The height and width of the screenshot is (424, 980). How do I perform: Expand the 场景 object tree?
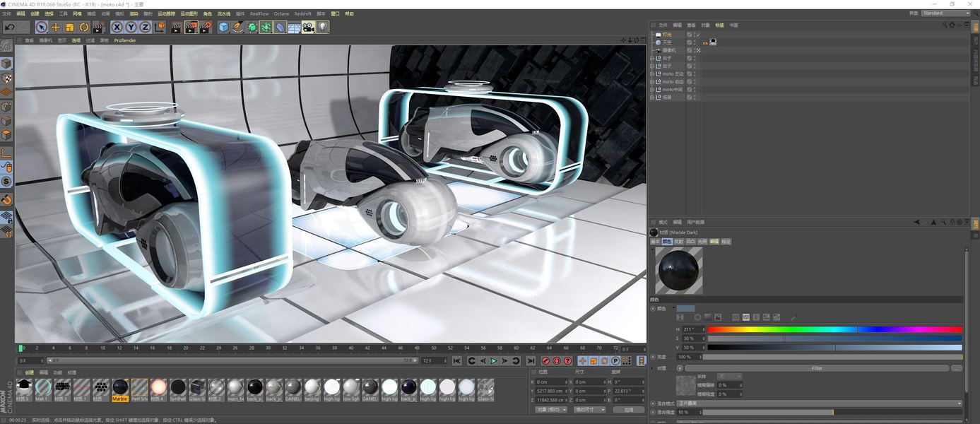coord(654,97)
